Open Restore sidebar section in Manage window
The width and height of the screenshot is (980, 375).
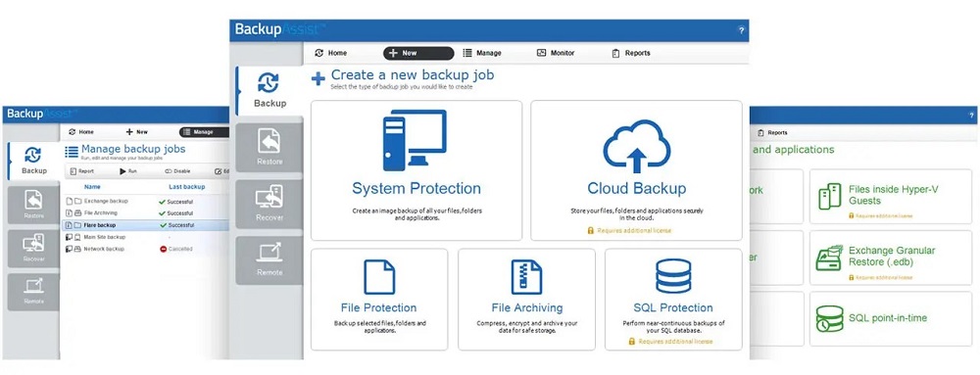33,206
